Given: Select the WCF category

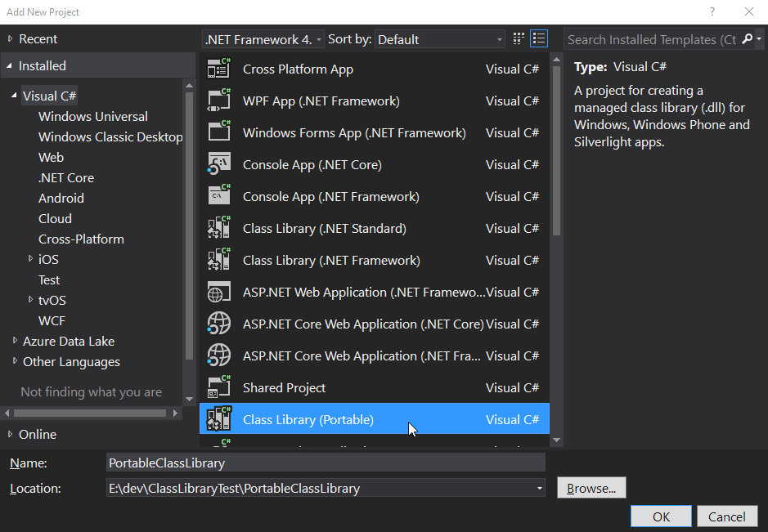Looking at the screenshot, I should (52, 320).
